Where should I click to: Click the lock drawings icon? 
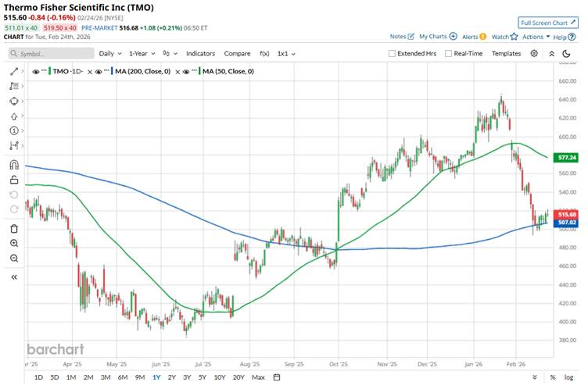click(14, 180)
